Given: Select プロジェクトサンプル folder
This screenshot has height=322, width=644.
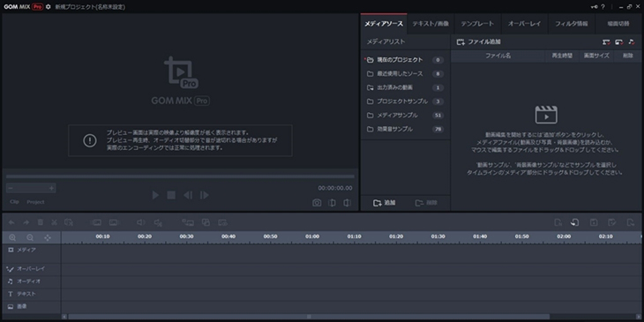Looking at the screenshot, I should pos(405,101).
